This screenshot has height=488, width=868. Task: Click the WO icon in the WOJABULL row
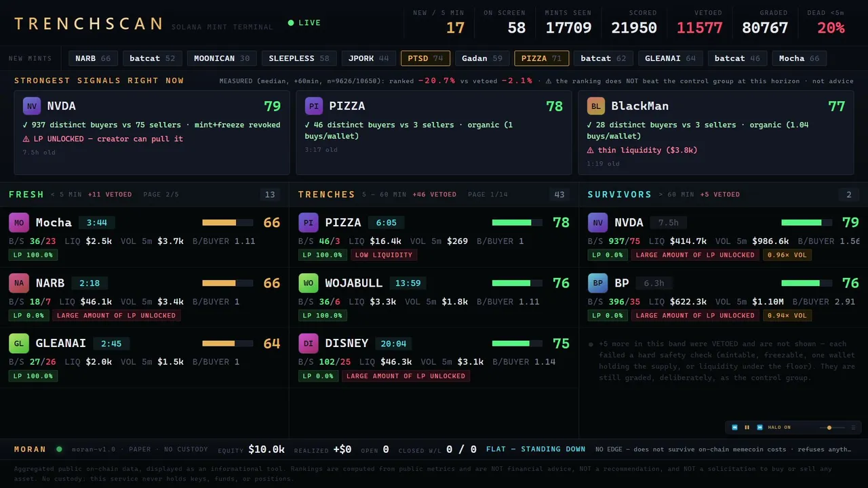[x=309, y=283]
